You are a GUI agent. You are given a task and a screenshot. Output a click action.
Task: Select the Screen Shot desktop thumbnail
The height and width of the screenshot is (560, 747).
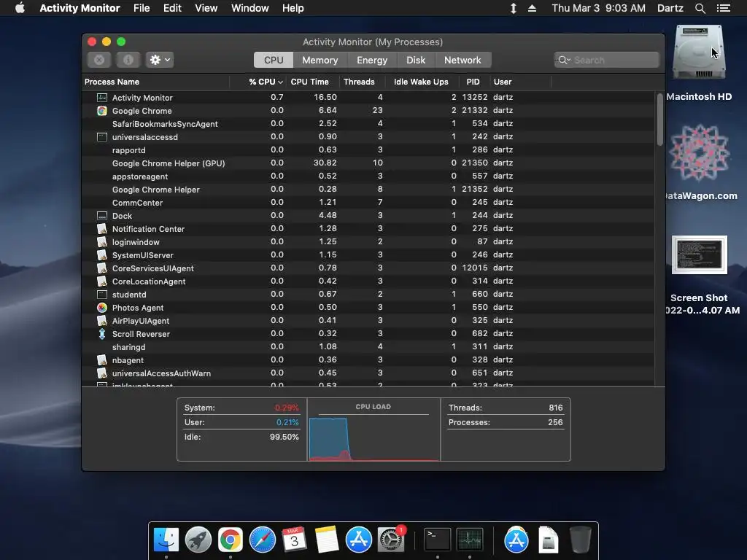700,254
